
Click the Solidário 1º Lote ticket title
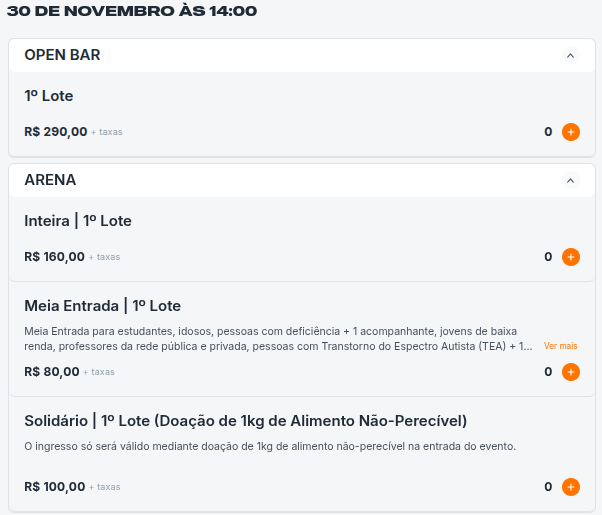coord(246,420)
